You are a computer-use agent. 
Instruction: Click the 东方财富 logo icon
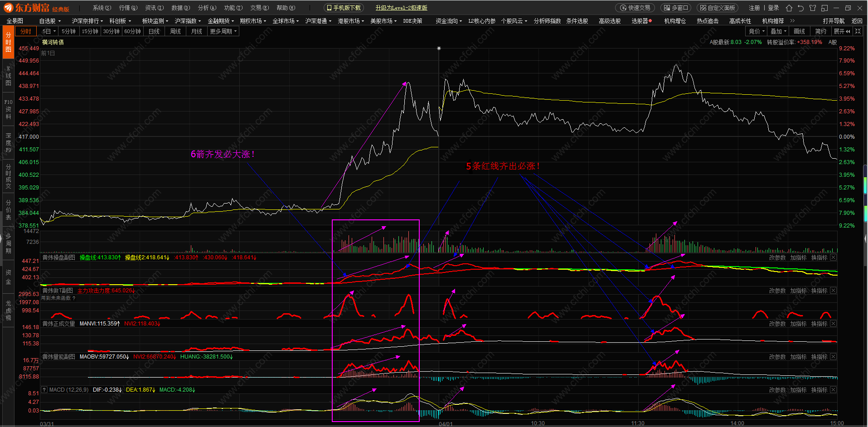[10, 8]
